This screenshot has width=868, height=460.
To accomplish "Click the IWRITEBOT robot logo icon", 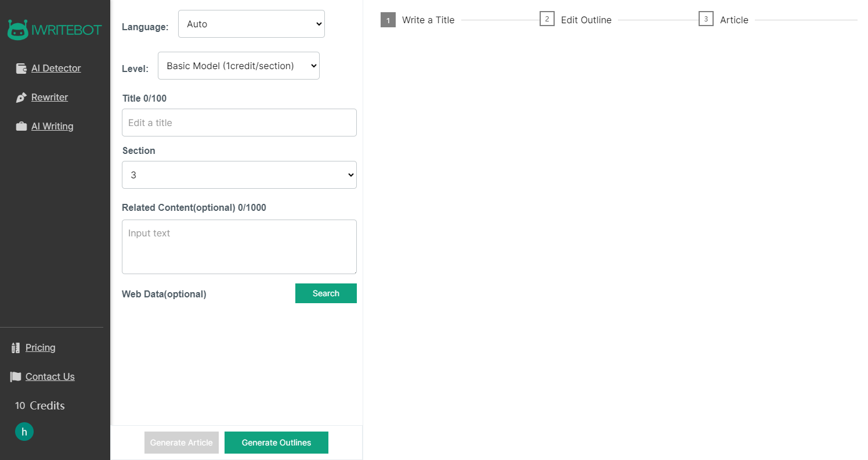I will 18,30.
